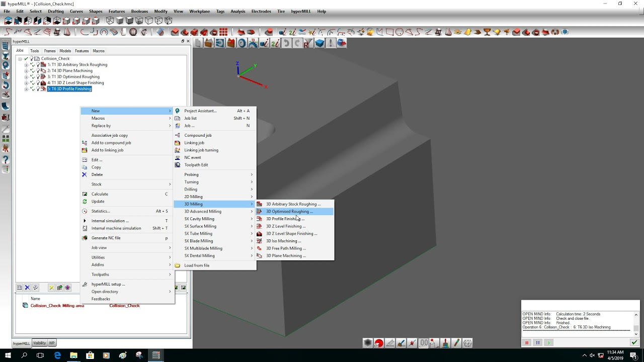The width and height of the screenshot is (644, 362).
Task: Switch to the Tools tab
Action: point(34,51)
